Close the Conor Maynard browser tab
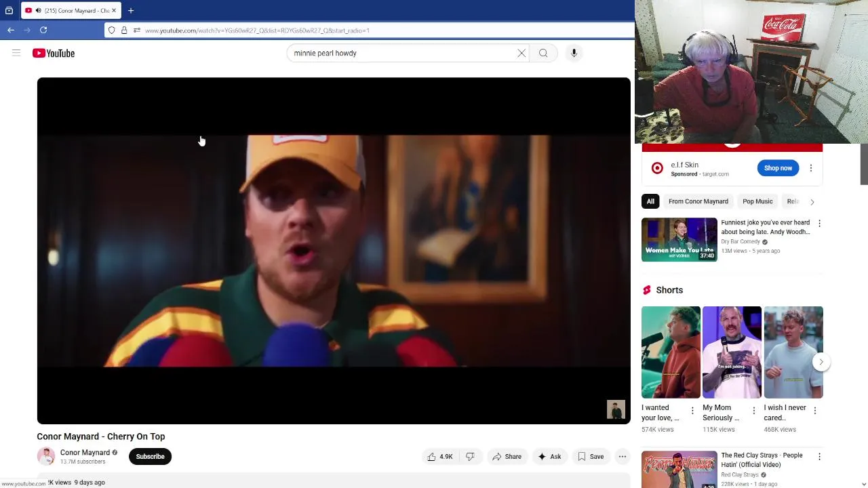Screen dimensions: 868x488 tap(115, 10)
